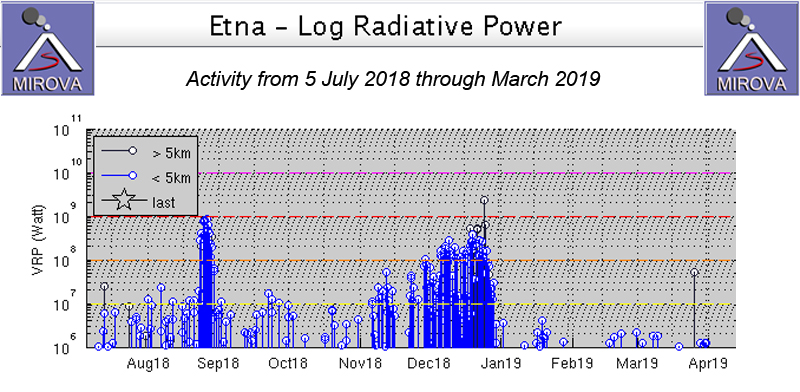Click the title 'Etna – Log Radiative Power'
800x392 pixels.
[386, 26]
